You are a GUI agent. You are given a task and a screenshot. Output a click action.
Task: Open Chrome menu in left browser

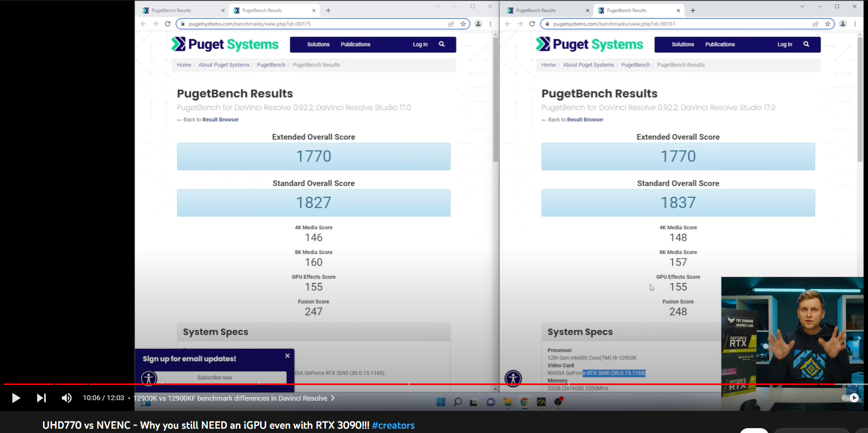(490, 24)
